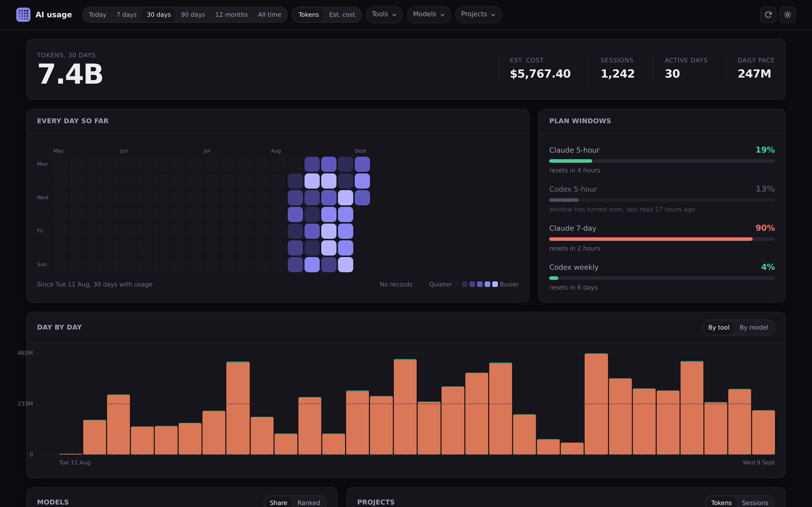Screen dimensions: 812x507
Task: Select Sessions in the Projects panel
Action: click(x=755, y=503)
